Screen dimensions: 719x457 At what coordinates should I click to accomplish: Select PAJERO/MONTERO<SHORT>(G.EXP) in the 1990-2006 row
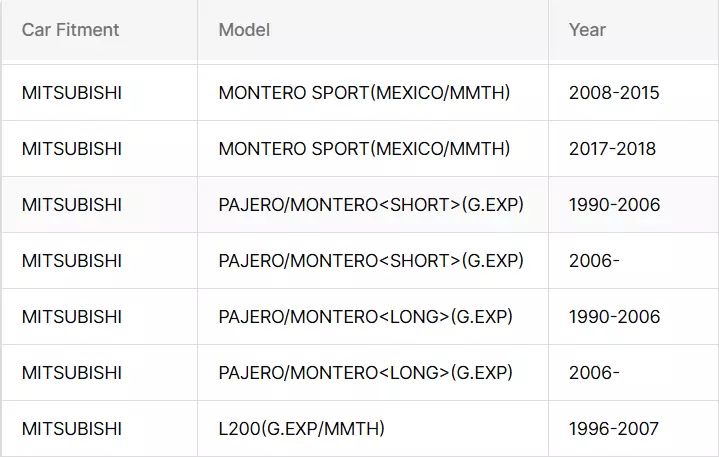[371, 204]
